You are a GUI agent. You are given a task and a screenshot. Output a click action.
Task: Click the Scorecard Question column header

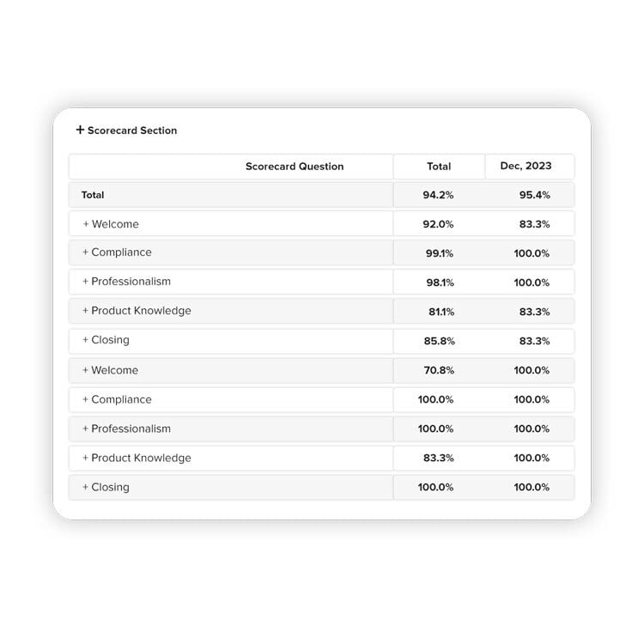point(294,167)
